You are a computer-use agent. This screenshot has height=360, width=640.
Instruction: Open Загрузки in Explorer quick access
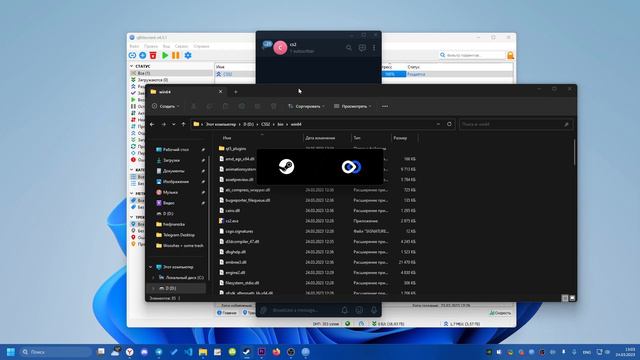171,160
